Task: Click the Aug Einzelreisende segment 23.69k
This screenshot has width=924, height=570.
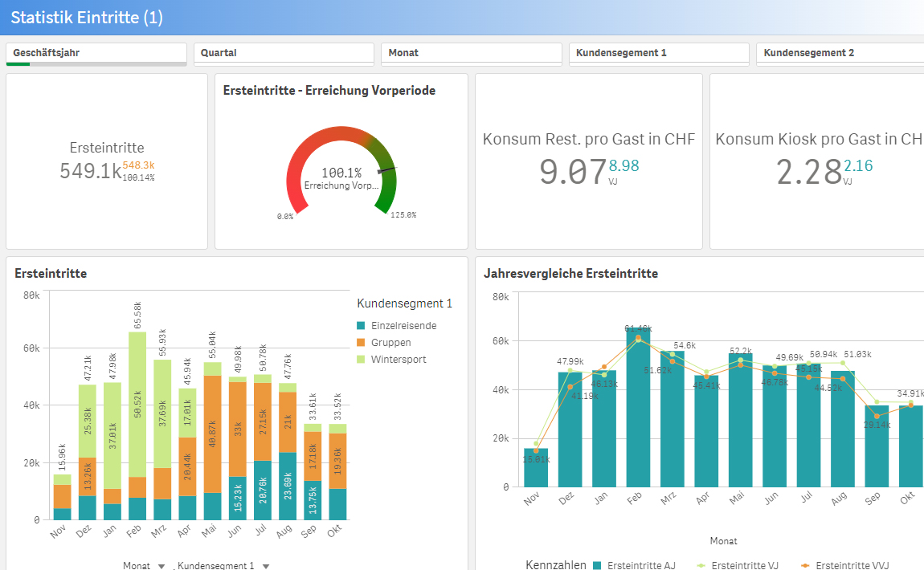Action: 288,486
